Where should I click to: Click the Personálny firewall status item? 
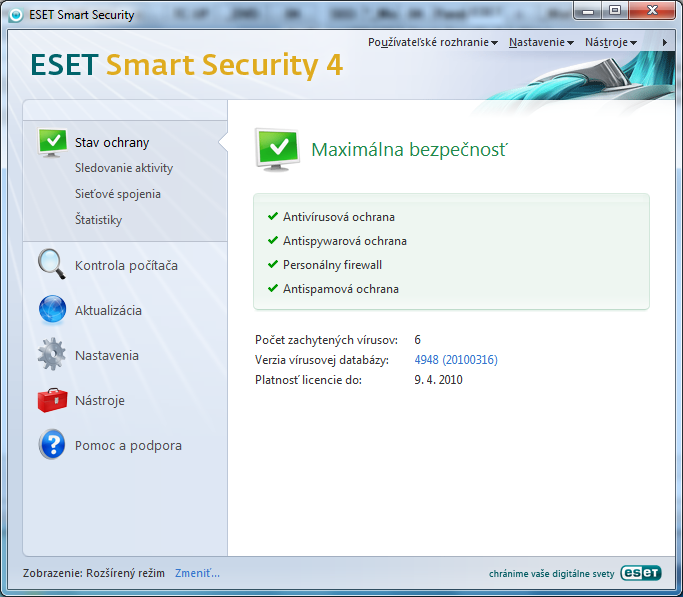tap(332, 265)
